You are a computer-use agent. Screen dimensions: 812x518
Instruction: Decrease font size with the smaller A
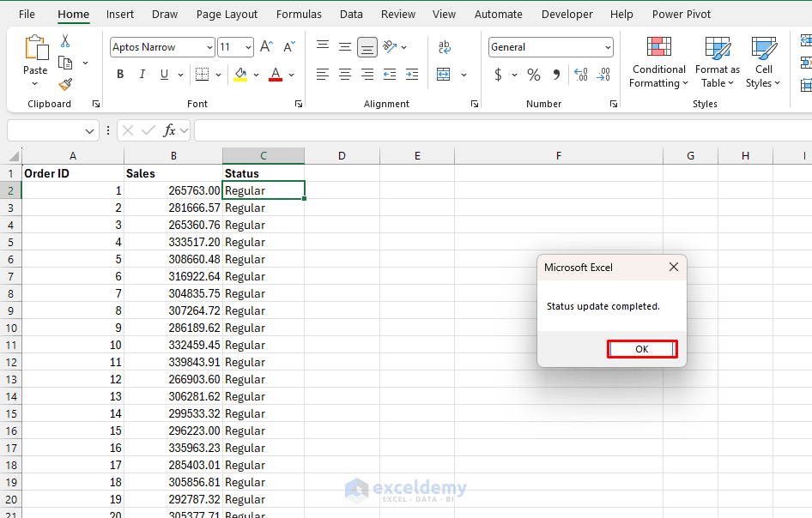289,47
